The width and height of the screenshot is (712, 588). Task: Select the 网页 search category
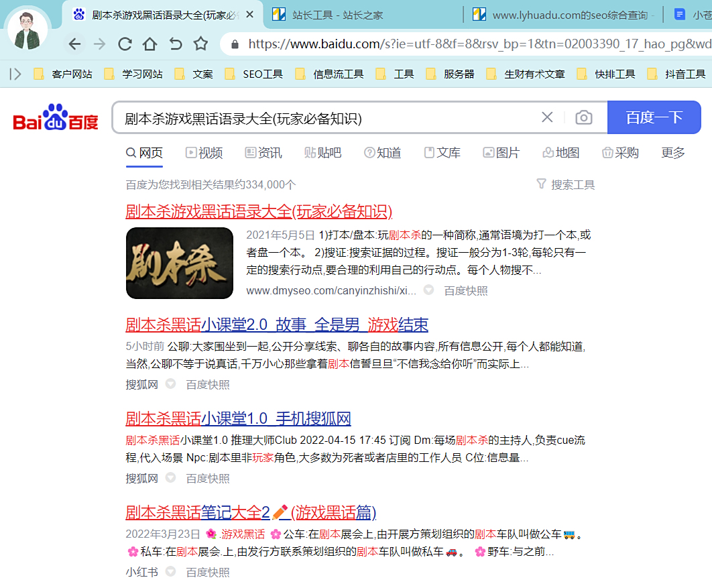(144, 153)
